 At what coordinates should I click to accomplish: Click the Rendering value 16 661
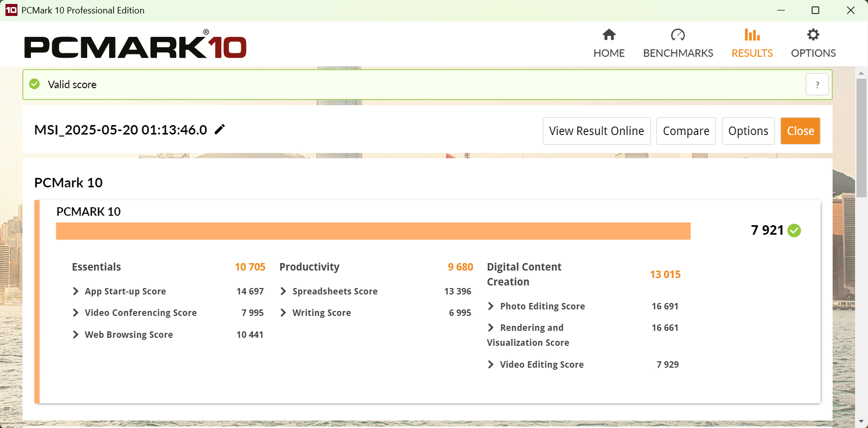point(665,328)
